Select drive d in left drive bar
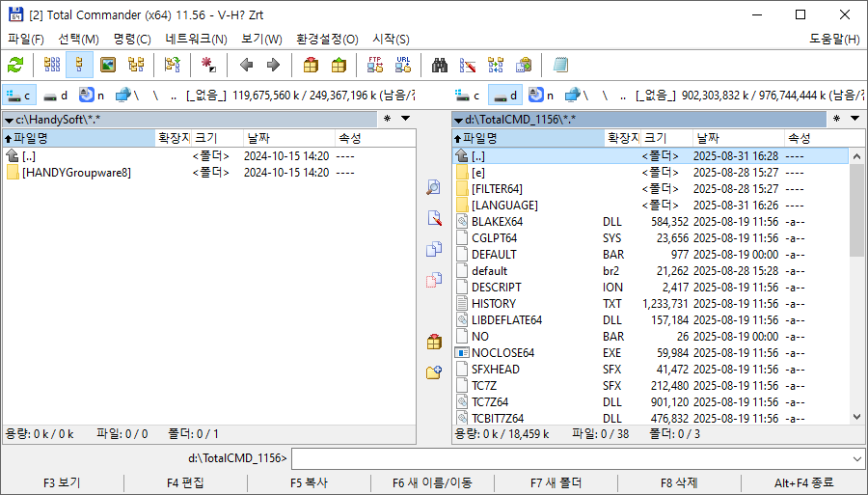This screenshot has height=495, width=868. (x=56, y=96)
